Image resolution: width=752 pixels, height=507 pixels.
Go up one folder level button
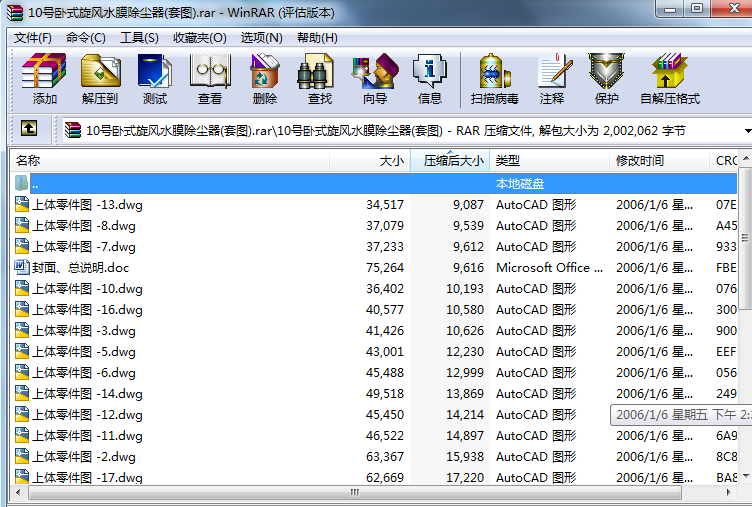(29, 129)
